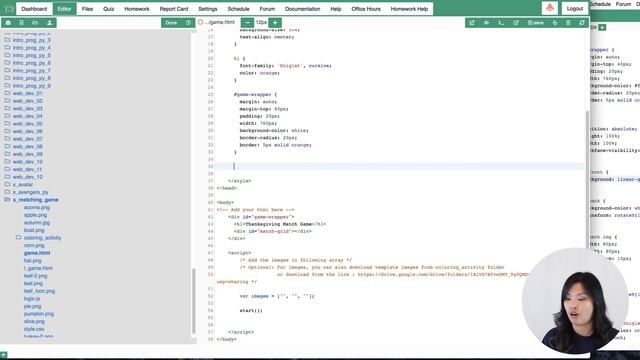Open the Dashboard tab
This screenshot has width=640, height=360.
pos(34,9)
